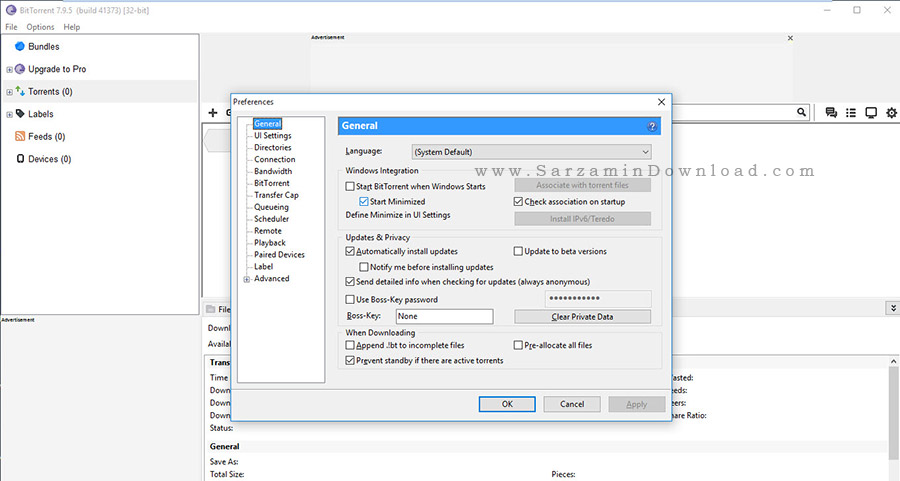Check Notify me before installing updates
900x481 pixels.
[363, 267]
